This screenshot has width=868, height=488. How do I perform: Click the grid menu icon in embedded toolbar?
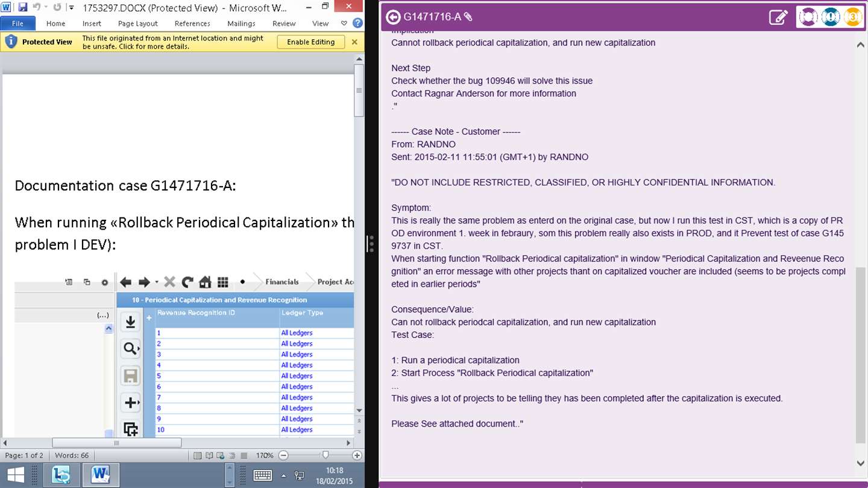222,282
